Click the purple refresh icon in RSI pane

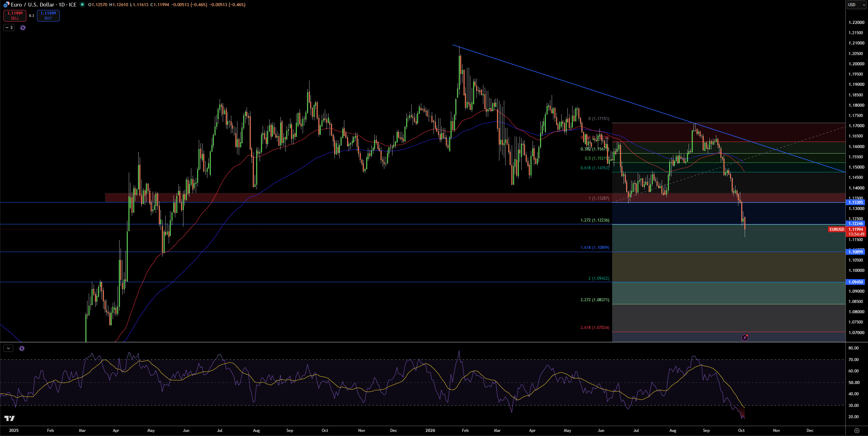pos(22,348)
